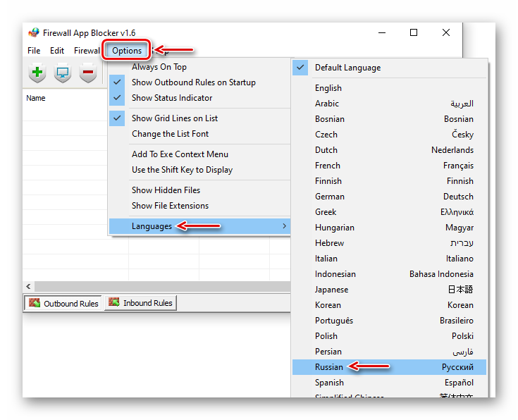
Task: Close the Options menu
Action: (x=127, y=51)
